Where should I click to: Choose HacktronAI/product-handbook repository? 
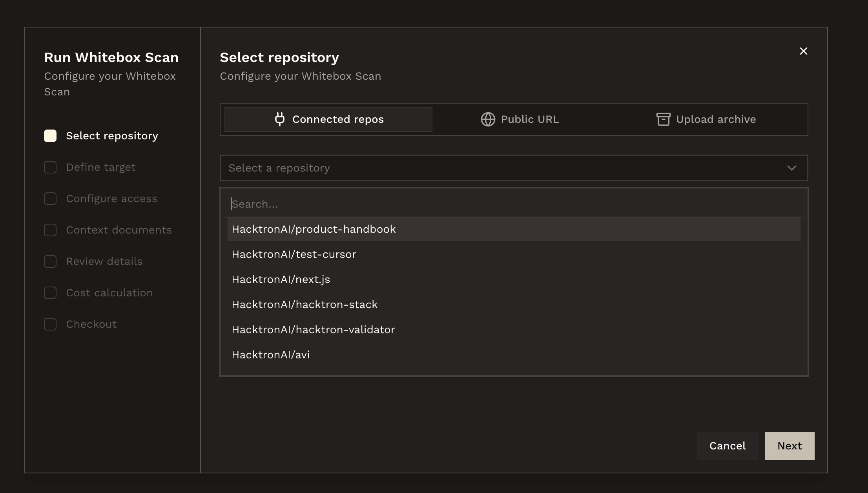click(x=514, y=229)
